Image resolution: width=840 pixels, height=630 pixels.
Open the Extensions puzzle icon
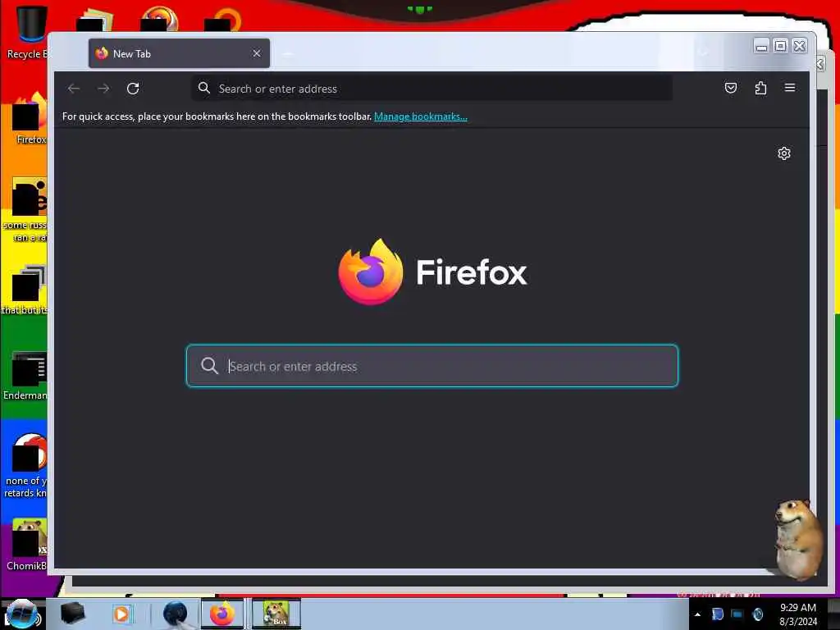point(760,88)
